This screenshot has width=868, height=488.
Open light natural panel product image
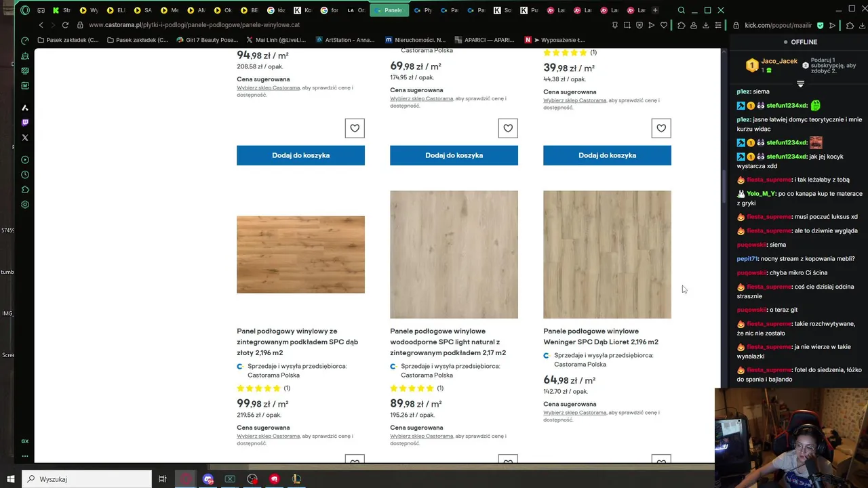tap(454, 254)
